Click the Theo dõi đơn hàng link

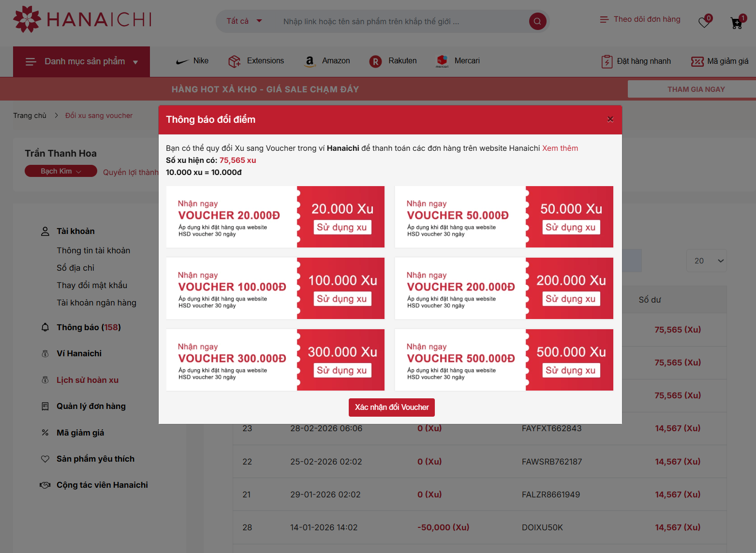pyautogui.click(x=640, y=19)
